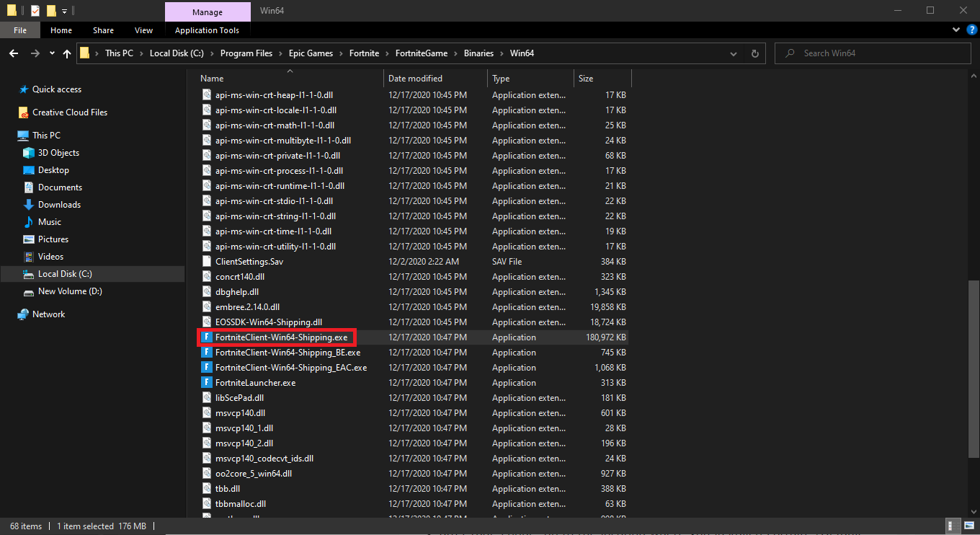
Task: Click the Desktop folder icon in sidebar
Action: point(29,170)
